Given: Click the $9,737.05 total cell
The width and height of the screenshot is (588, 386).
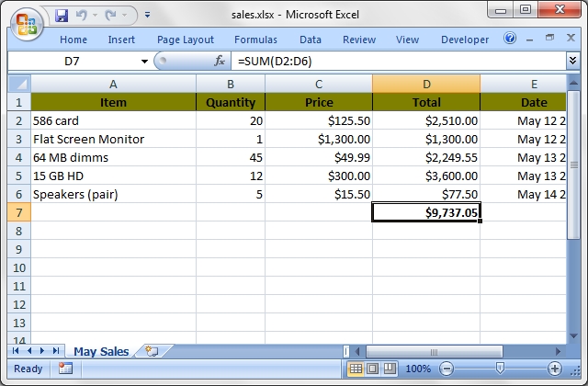Looking at the screenshot, I should click(426, 212).
